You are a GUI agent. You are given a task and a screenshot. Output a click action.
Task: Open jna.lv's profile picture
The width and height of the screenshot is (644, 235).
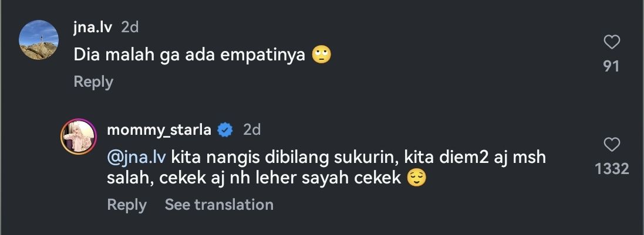(39, 40)
